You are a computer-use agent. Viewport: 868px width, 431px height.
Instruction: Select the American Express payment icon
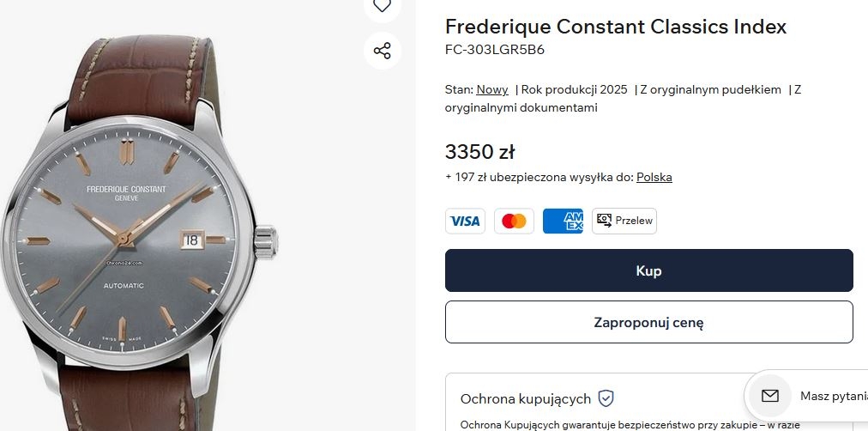[x=563, y=221]
